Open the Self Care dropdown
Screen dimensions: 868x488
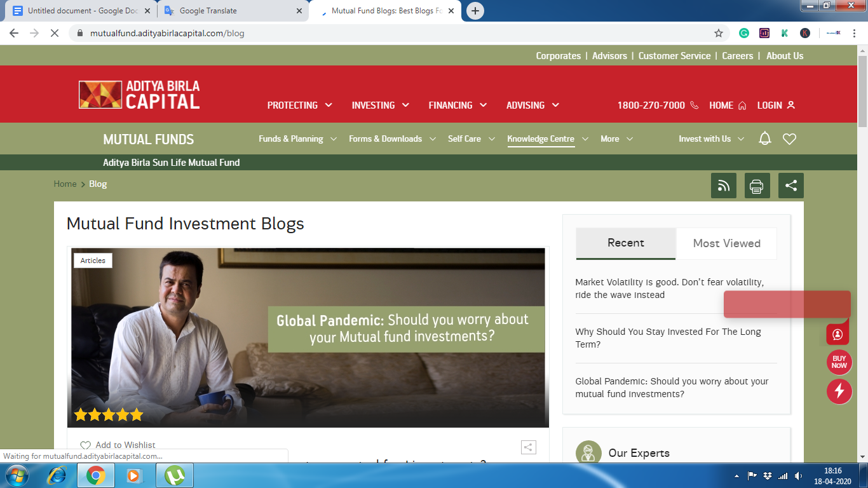pos(471,139)
